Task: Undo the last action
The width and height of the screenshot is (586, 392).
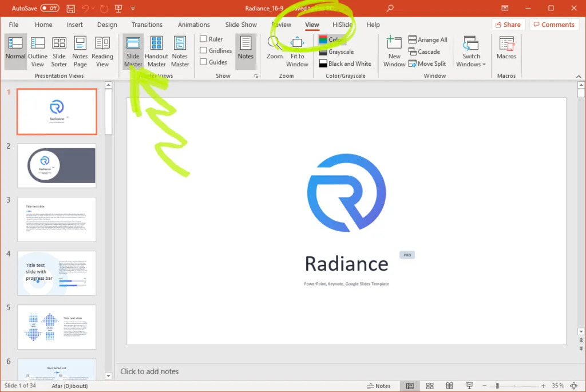Action: coord(85,8)
